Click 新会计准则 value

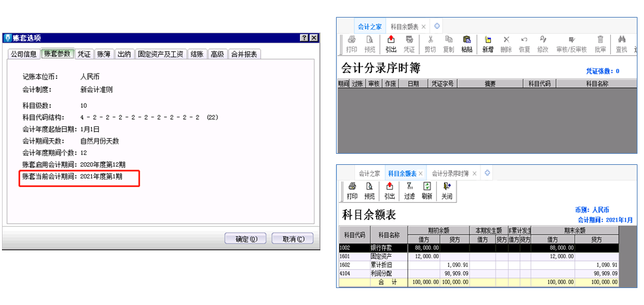[96, 89]
